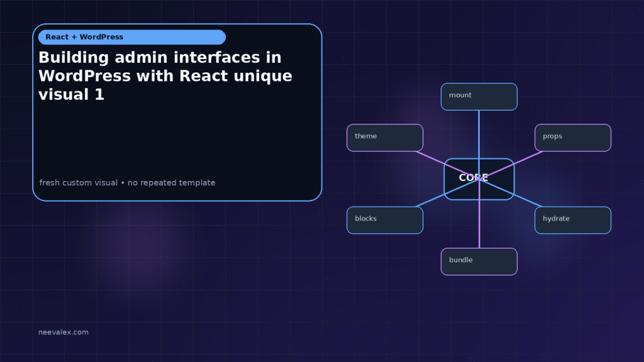Click 'fresh custom visual • no repeated template' text

click(x=127, y=183)
